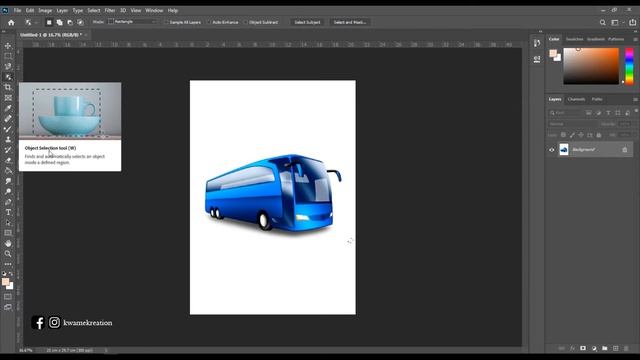
Task: Click the Add to Selection mode icon
Action: [x=60, y=22]
